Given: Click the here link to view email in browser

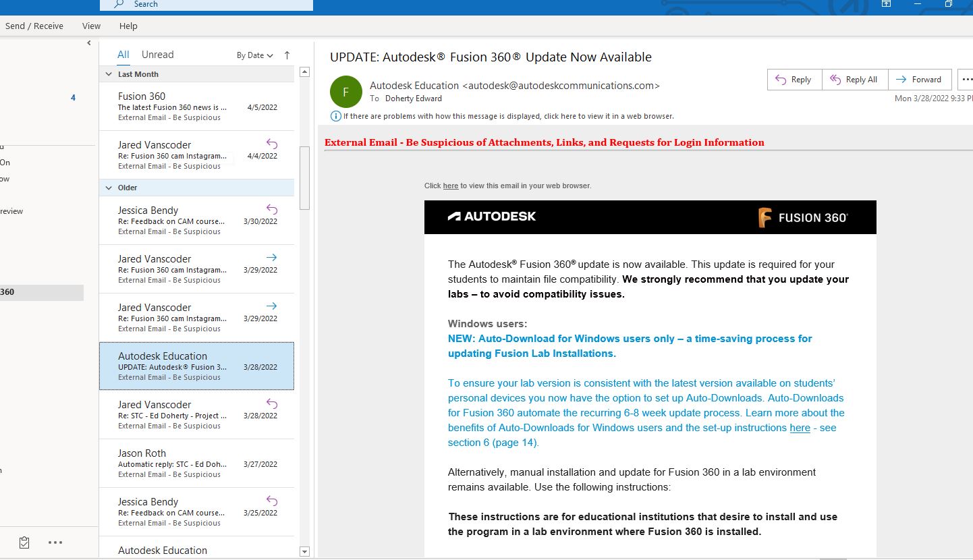Looking at the screenshot, I should (x=450, y=186).
